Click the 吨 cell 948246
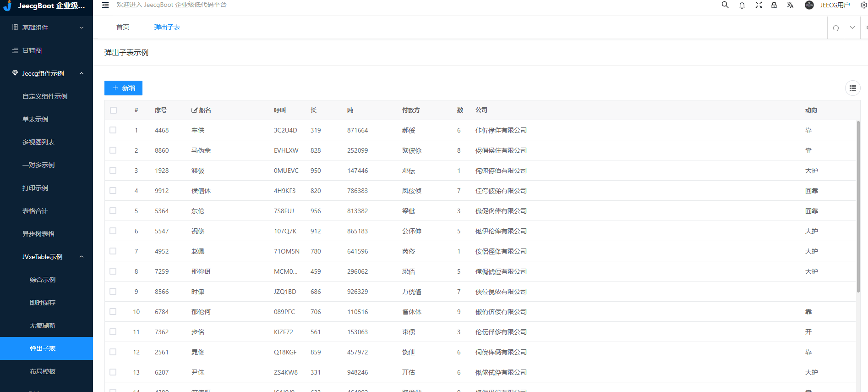The height and width of the screenshot is (392, 868). click(358, 372)
